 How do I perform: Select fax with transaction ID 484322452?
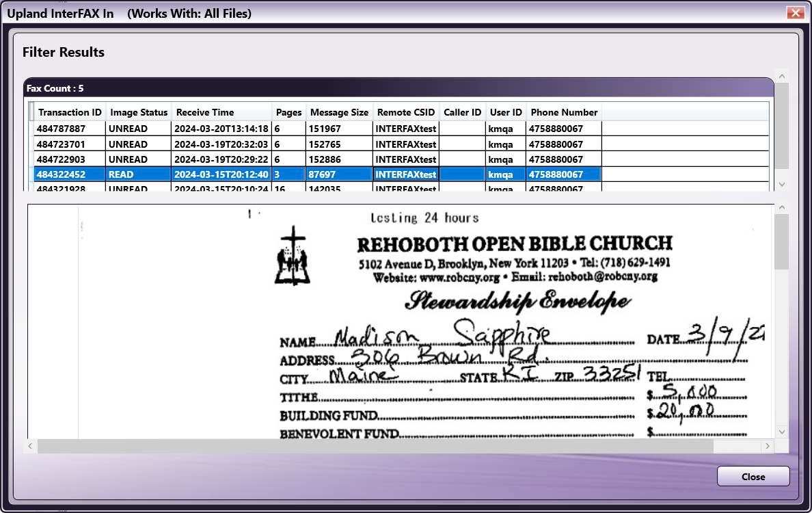(x=70, y=174)
